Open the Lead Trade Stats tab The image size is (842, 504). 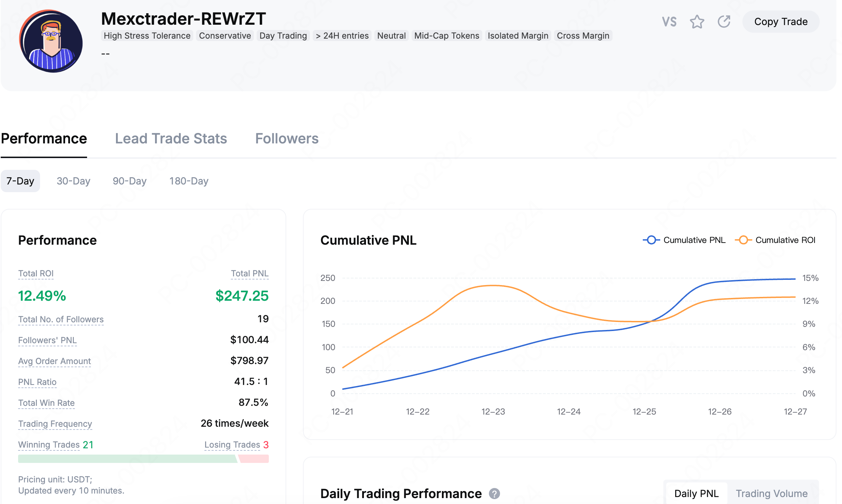point(171,139)
